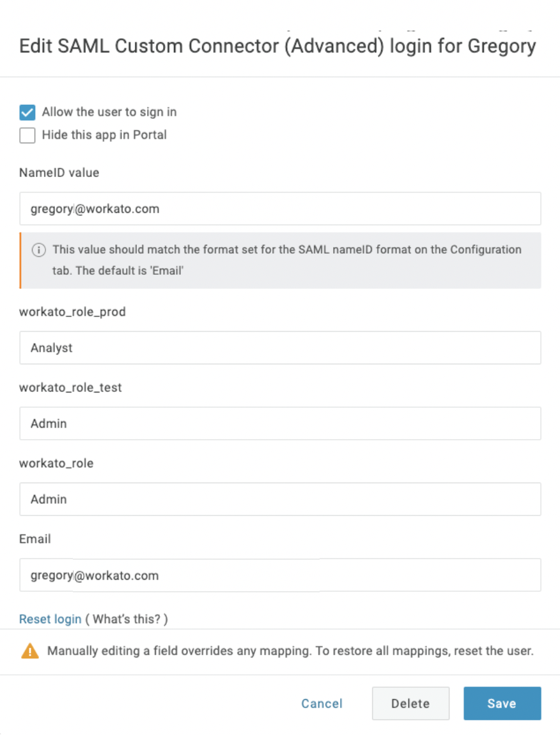Click the 'Hide this app in Portal' label text
560x735 pixels.
click(x=104, y=135)
